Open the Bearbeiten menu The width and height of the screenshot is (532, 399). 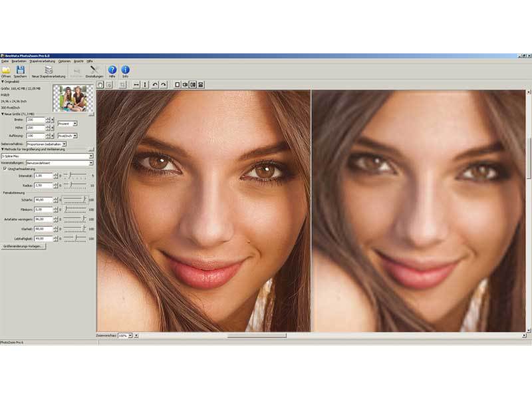(x=19, y=61)
